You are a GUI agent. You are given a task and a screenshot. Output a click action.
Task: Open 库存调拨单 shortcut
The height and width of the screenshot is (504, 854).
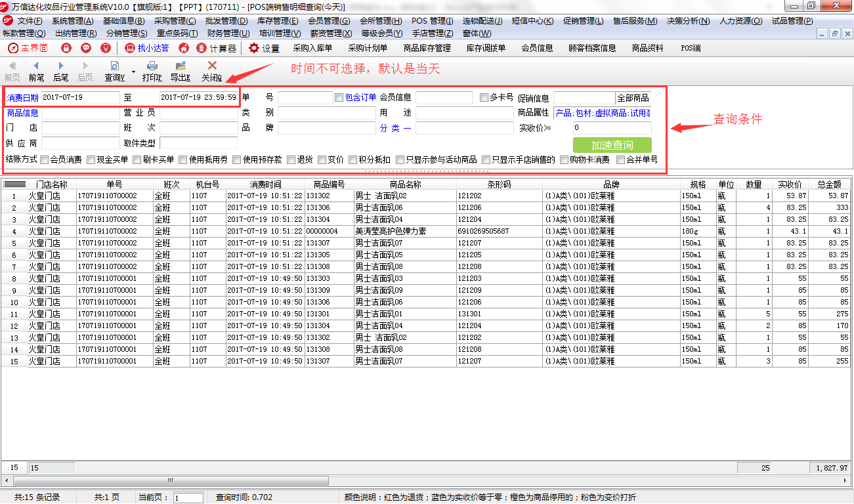[486, 48]
